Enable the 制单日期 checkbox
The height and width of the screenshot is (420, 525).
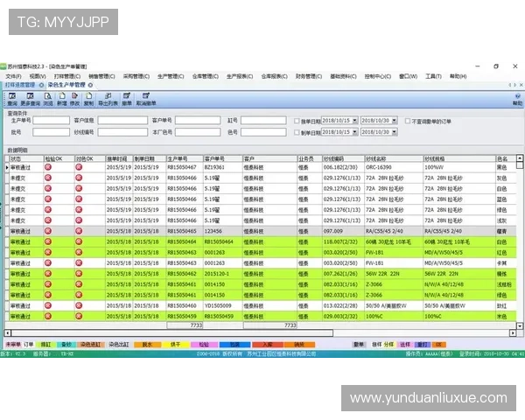point(297,133)
